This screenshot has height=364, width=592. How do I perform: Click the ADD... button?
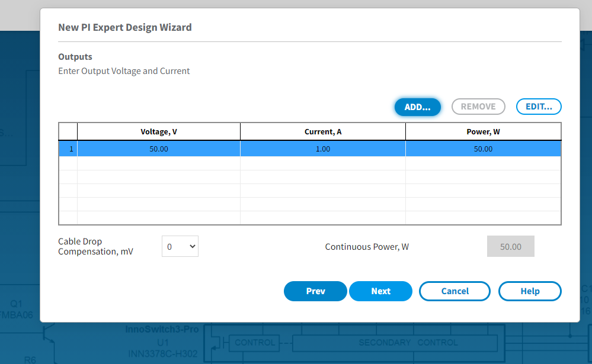[x=417, y=107]
